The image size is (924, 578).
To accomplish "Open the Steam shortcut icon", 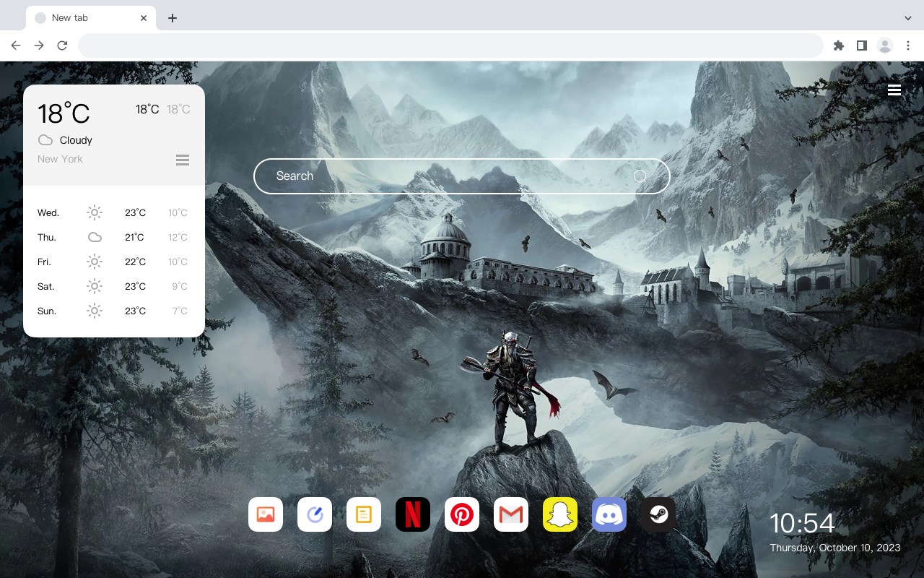I will 658,514.
